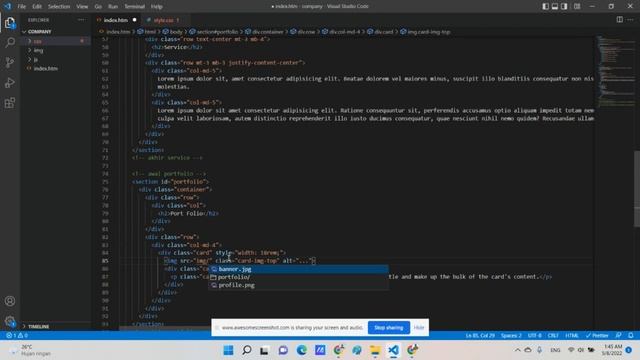Click the editor vertical scrollbar thumb

pos(637,189)
